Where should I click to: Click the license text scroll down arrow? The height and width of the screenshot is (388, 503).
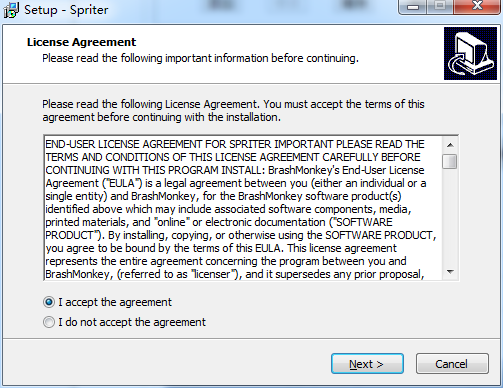tap(450, 272)
